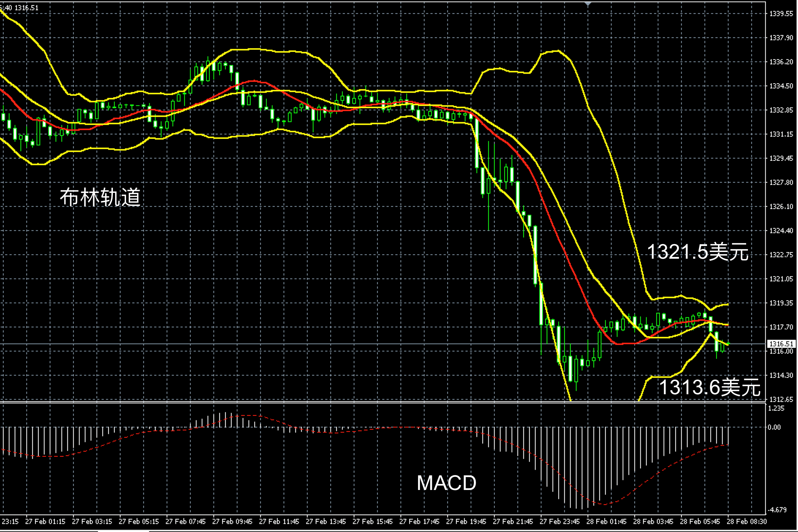Click the 27 Feb 19:45 time label
The image size is (798, 532).
(x=466, y=521)
